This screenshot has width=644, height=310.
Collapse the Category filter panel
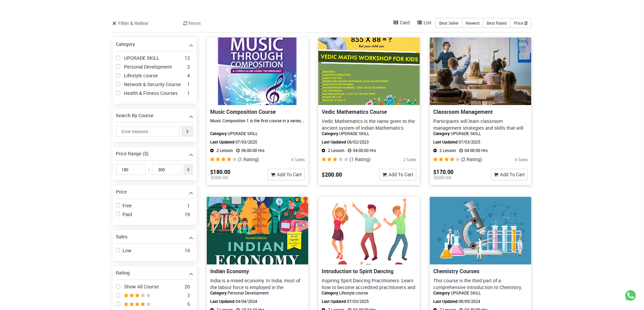(191, 46)
